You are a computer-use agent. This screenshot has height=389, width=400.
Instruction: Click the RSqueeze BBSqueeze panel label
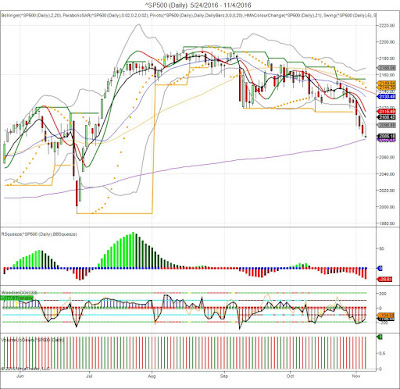coord(39,234)
